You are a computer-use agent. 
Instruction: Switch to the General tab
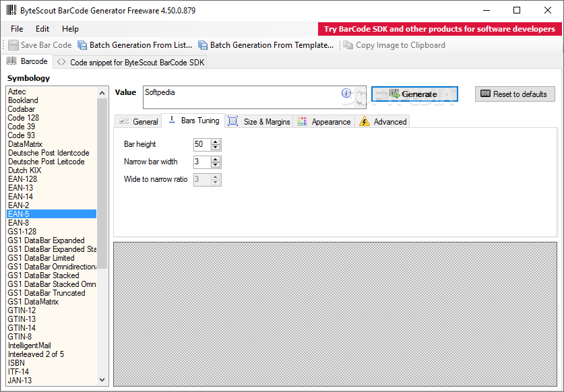139,121
